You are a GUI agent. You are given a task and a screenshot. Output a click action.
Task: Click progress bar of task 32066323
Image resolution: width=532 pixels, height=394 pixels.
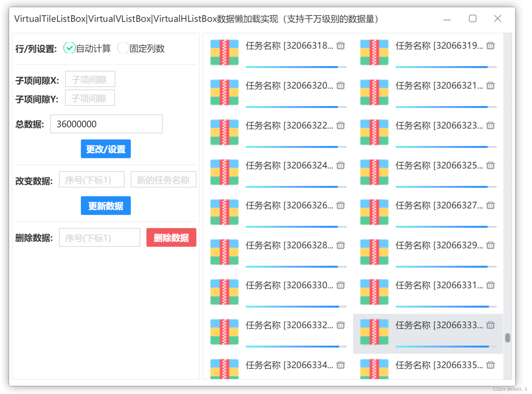click(x=446, y=147)
